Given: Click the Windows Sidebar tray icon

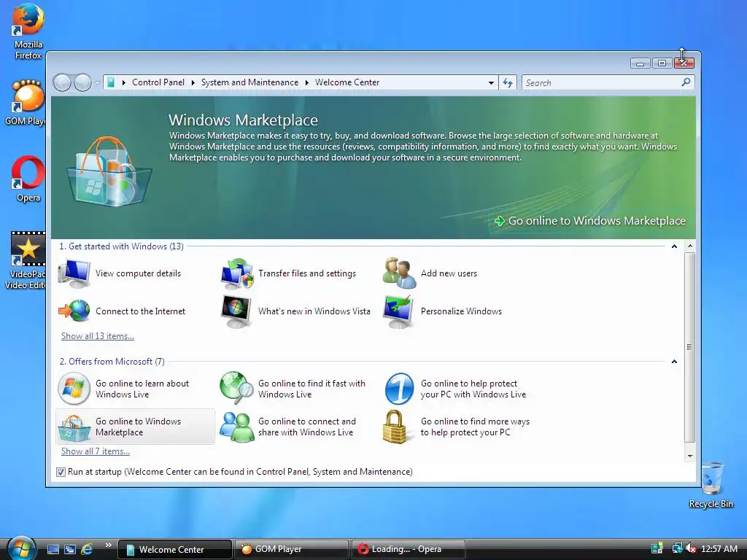Looking at the screenshot, I should [657, 548].
